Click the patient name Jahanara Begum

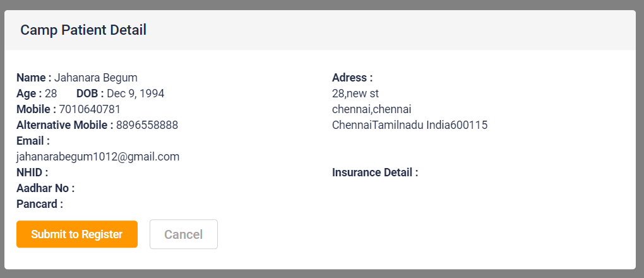[96, 78]
